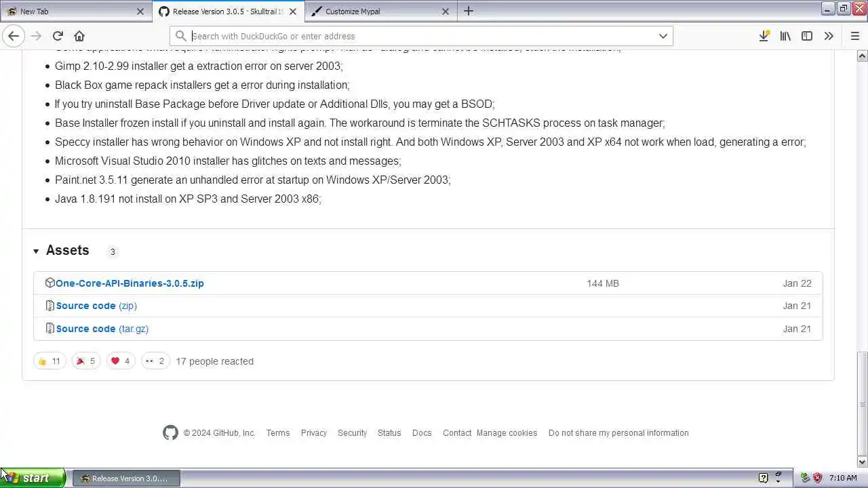Click Do not share my personal information
Viewport: 868px width, 488px height.
click(x=618, y=433)
